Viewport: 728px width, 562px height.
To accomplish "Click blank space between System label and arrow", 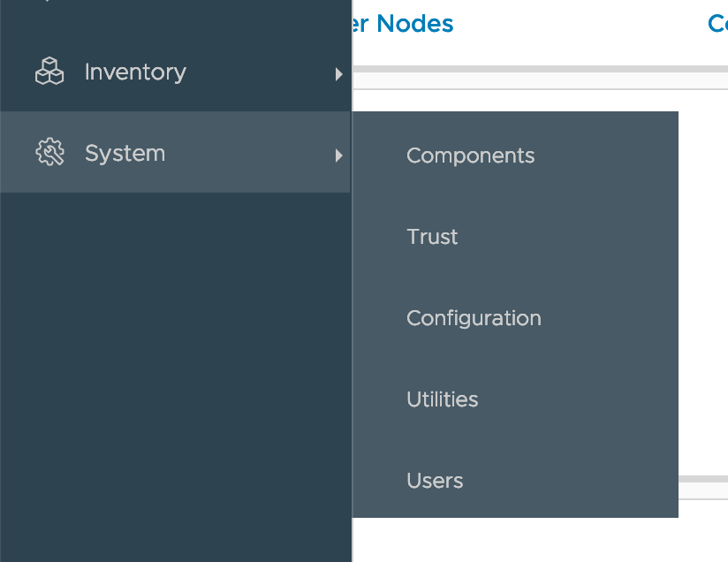I will [x=247, y=153].
